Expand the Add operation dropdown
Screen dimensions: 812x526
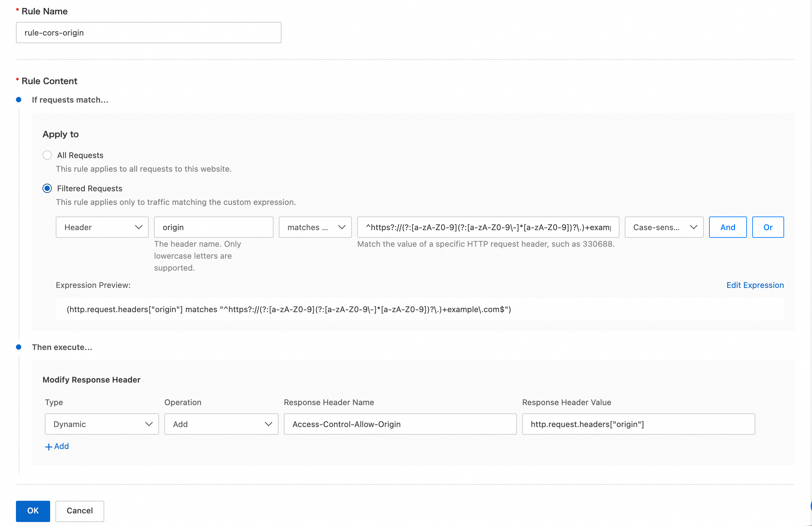click(221, 424)
